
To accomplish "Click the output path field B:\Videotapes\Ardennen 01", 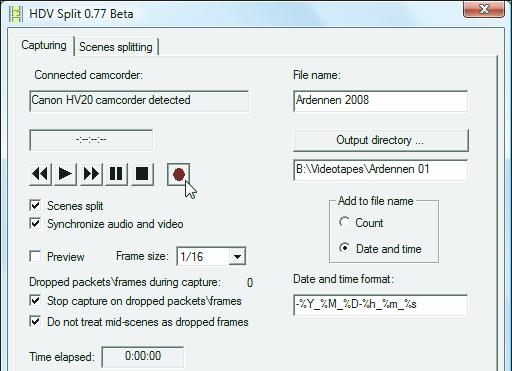I will (381, 170).
